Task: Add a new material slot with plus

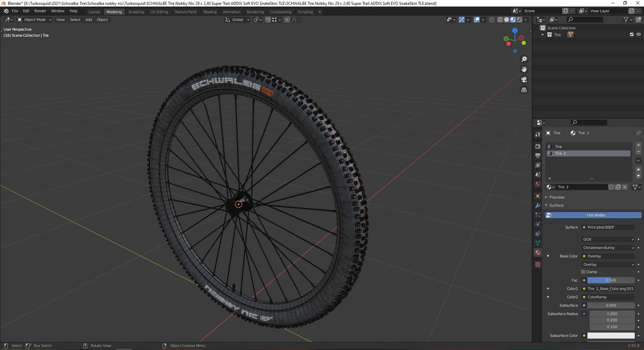Action: pos(639,145)
